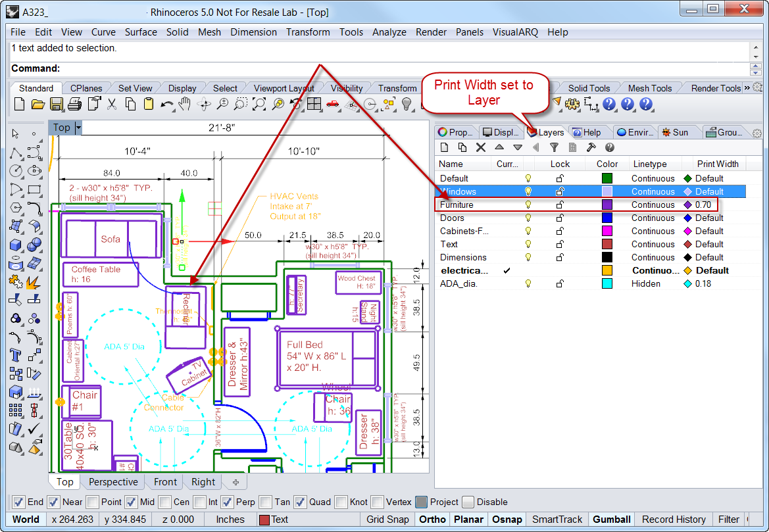
Task: Click the Zoom Extents icon
Action: pyautogui.click(x=259, y=104)
